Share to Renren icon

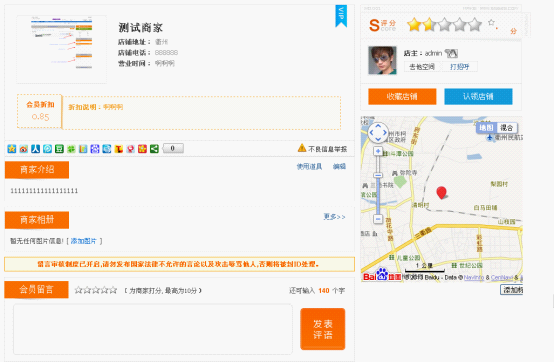pos(35,149)
